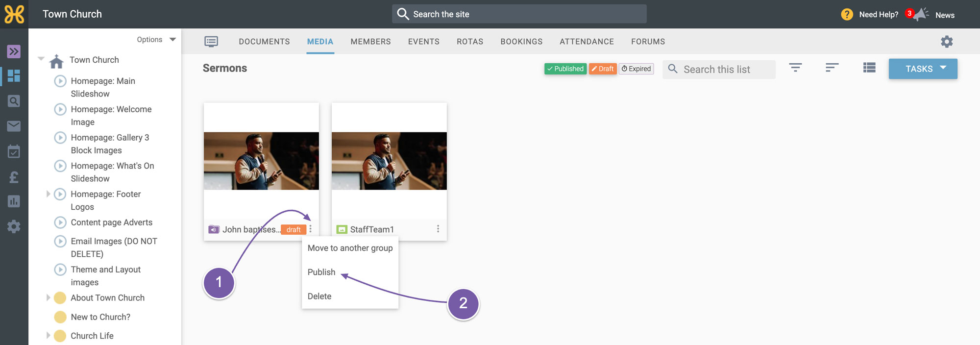Open the envelope mail icon in sidebar
Screen dimensions: 980x345
(14, 126)
